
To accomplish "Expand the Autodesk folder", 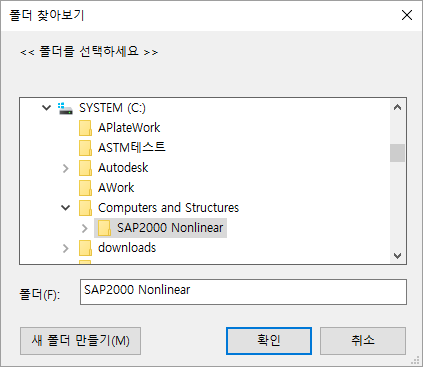I will pos(66,168).
